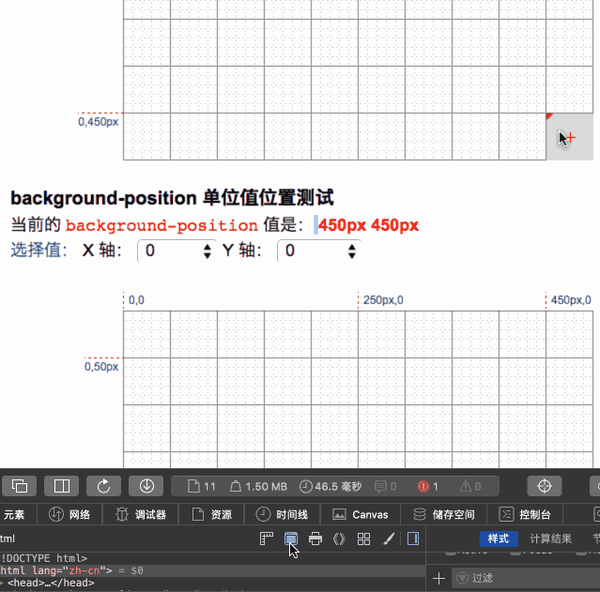Switch to the 网络 tab
Image resolution: width=600 pixels, height=592 pixels.
(69, 514)
